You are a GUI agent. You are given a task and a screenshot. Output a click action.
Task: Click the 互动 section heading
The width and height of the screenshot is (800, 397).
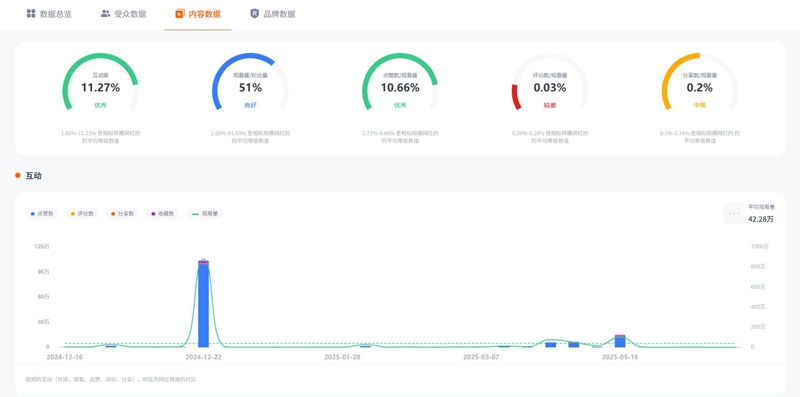tap(34, 176)
